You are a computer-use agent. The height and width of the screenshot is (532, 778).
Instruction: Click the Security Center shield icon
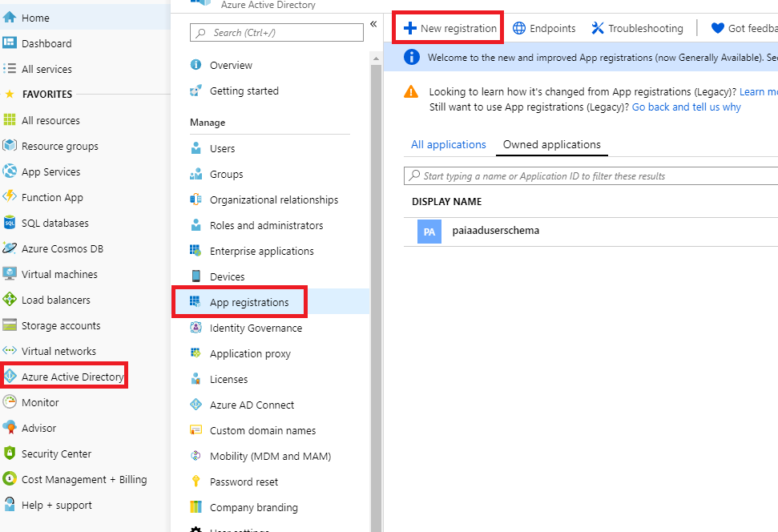(10, 453)
